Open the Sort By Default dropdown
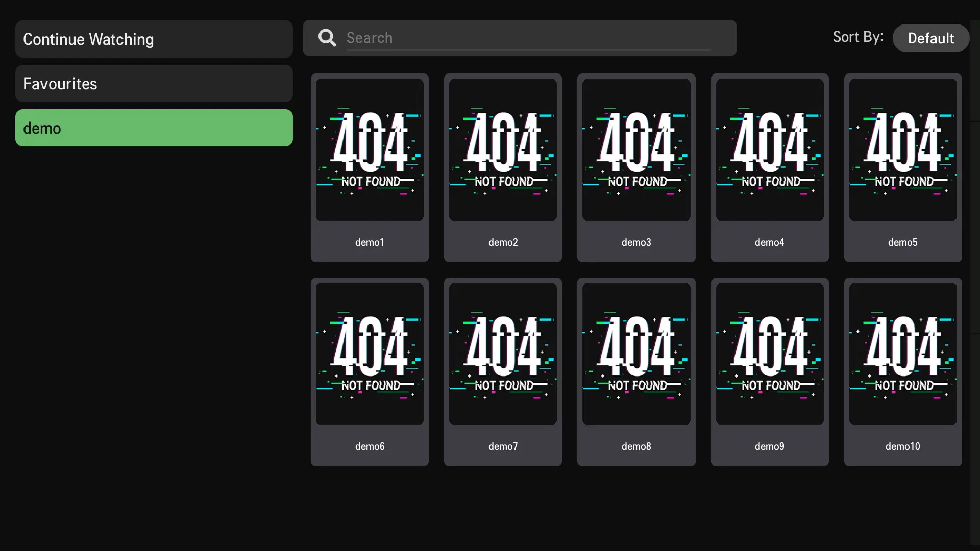Screen dimensions: 980x551 pyautogui.click(x=930, y=38)
